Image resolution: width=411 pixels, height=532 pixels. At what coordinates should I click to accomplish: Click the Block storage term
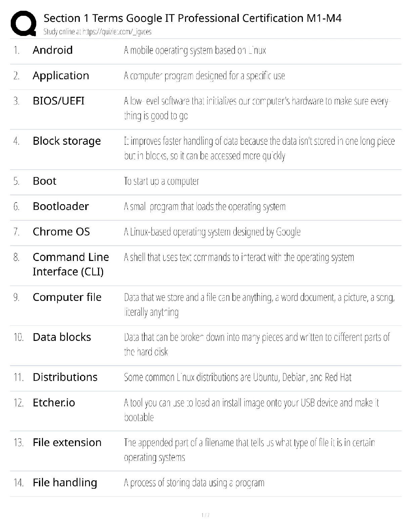point(66,141)
